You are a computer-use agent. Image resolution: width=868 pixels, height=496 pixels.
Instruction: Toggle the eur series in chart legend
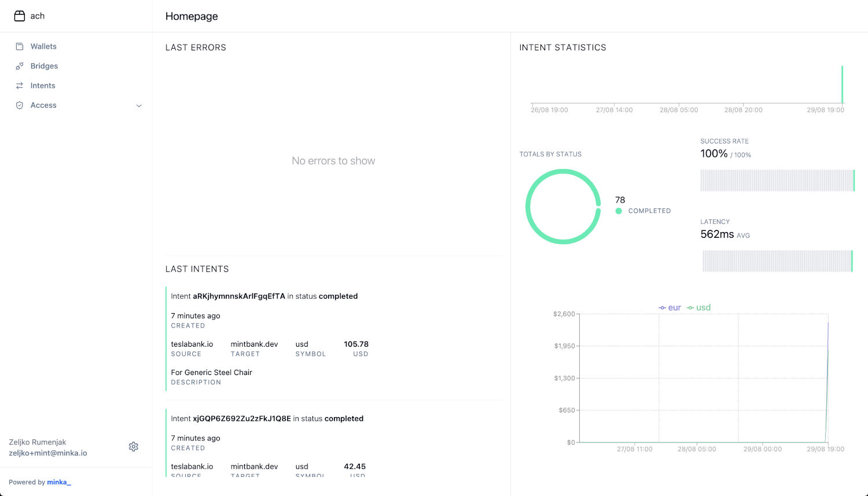[x=670, y=308]
